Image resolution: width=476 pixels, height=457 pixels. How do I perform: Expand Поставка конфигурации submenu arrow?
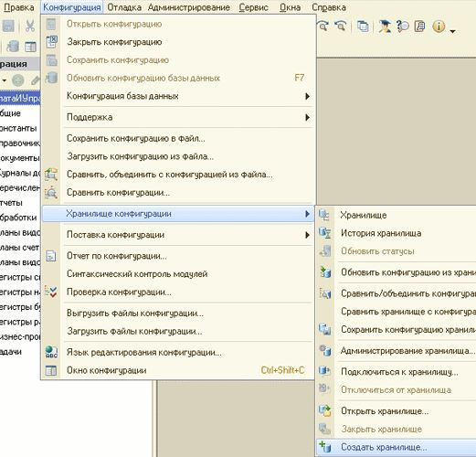coord(307,235)
